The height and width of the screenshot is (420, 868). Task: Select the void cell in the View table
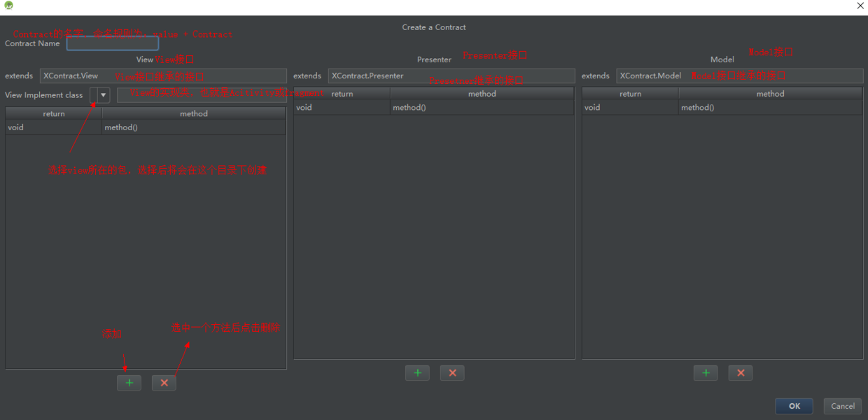(x=54, y=127)
